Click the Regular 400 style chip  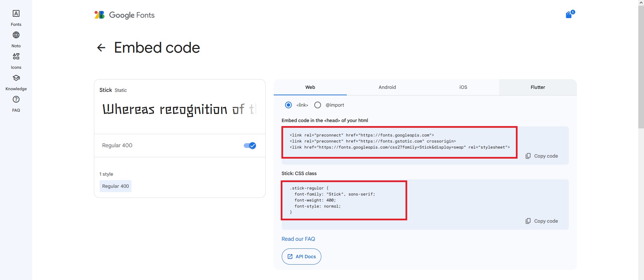coord(115,186)
